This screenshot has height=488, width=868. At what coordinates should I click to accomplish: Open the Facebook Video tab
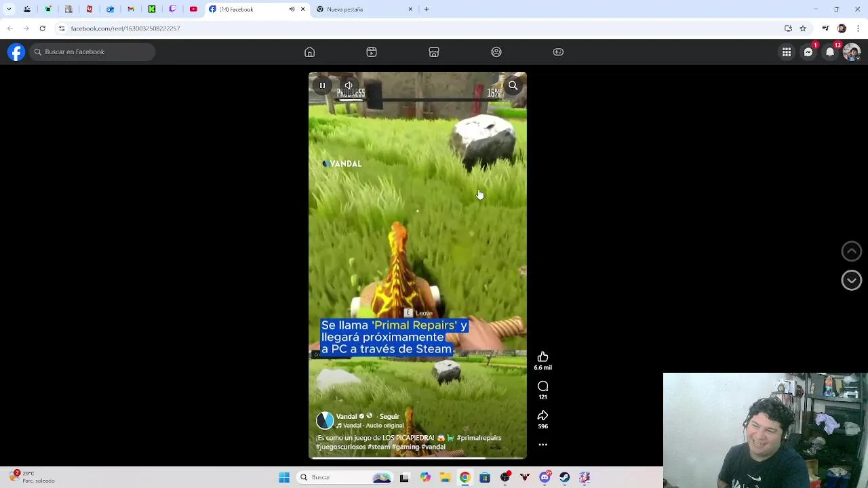point(372,52)
